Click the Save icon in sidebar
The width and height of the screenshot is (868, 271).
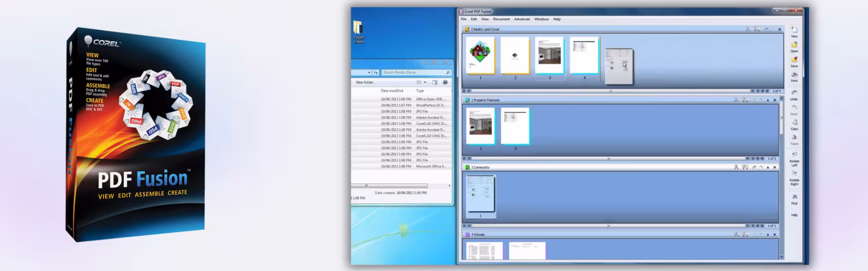(794, 60)
